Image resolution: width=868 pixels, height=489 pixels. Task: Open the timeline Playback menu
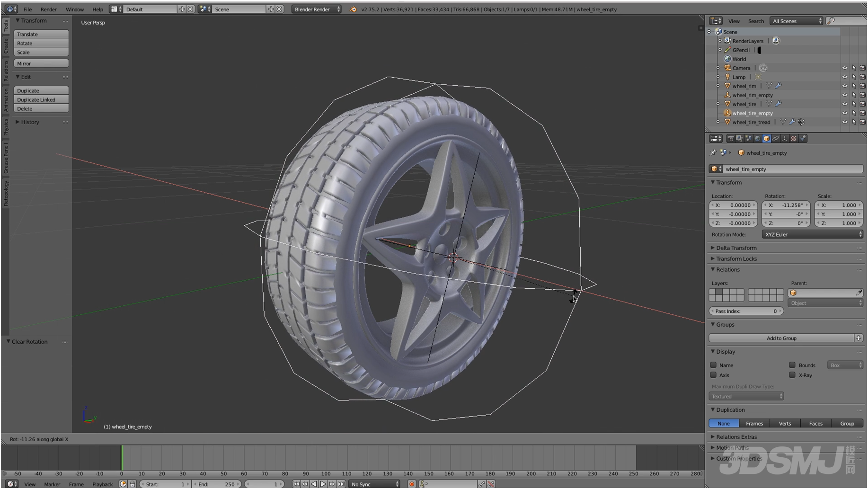tap(102, 484)
